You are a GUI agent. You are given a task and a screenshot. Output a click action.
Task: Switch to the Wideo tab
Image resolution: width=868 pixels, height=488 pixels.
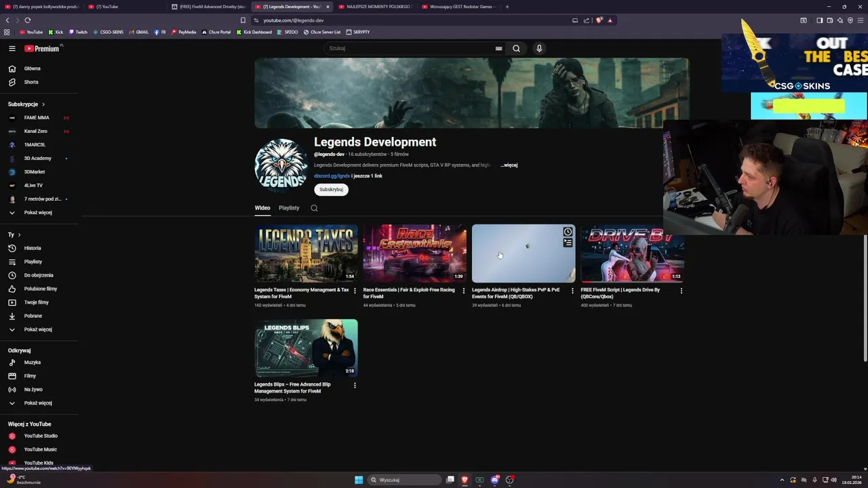pyautogui.click(x=262, y=208)
